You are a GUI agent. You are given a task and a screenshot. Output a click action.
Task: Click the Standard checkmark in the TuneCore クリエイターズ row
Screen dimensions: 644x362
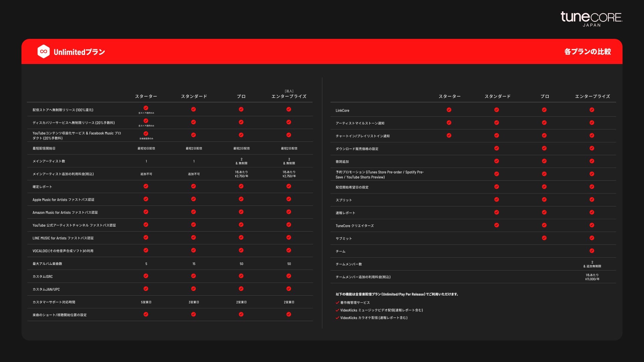pyautogui.click(x=496, y=225)
